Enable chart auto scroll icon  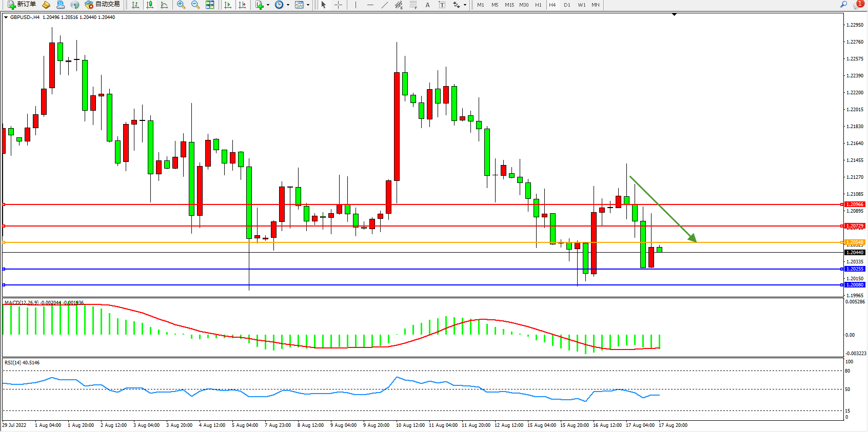pos(228,5)
